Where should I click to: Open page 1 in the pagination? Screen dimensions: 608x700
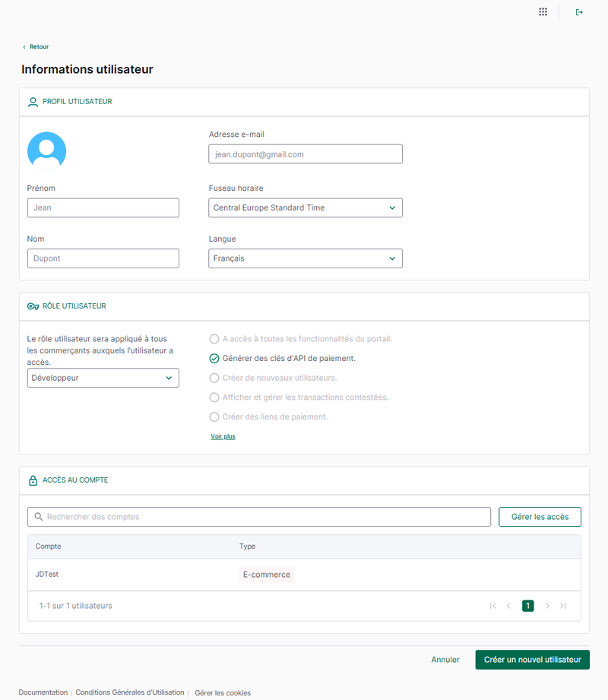(527, 606)
